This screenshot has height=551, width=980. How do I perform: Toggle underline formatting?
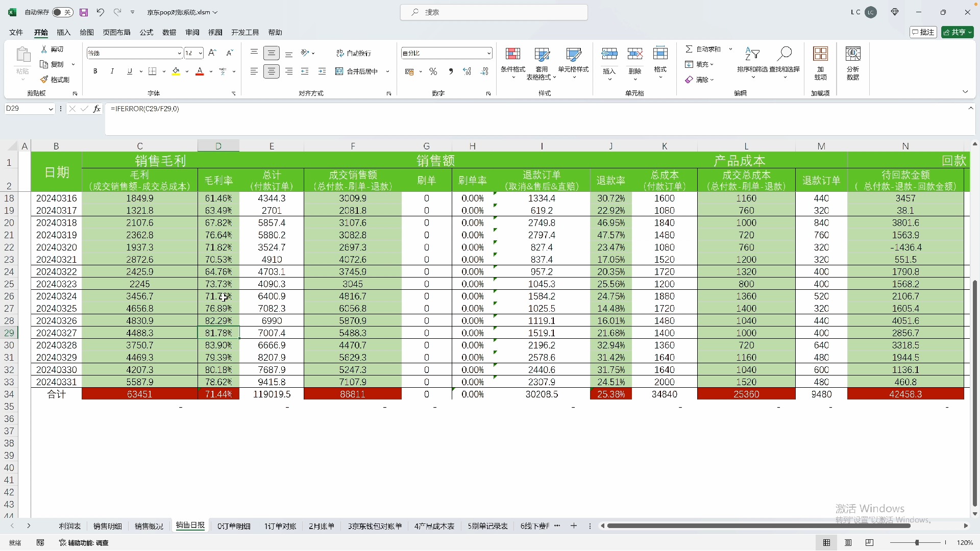pos(130,71)
